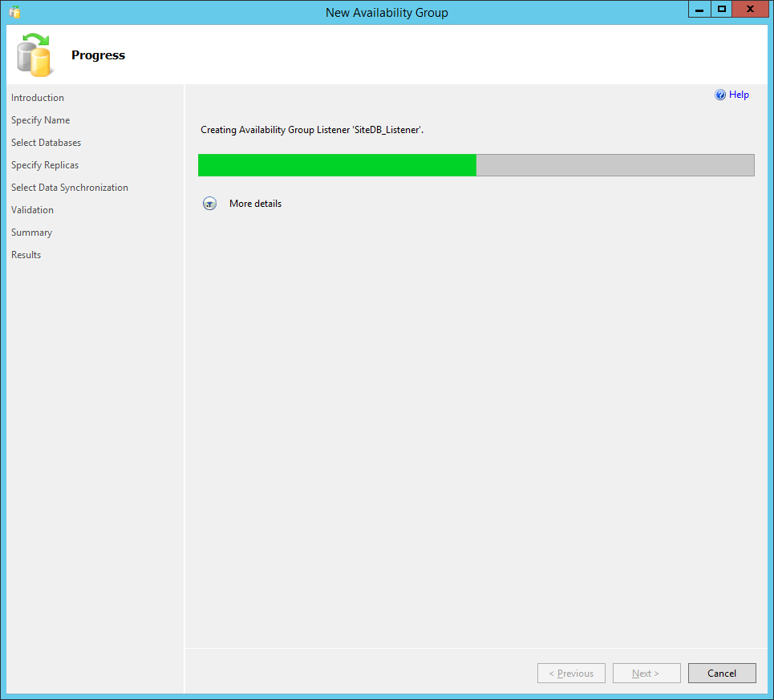
Task: Open the Help link text
Action: coord(739,95)
